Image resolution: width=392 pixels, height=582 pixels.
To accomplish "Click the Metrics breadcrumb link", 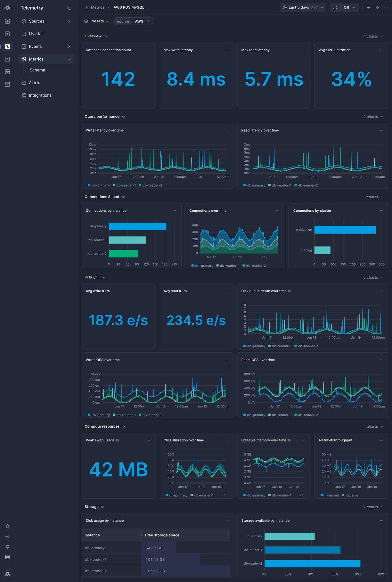I will pyautogui.click(x=94, y=7).
